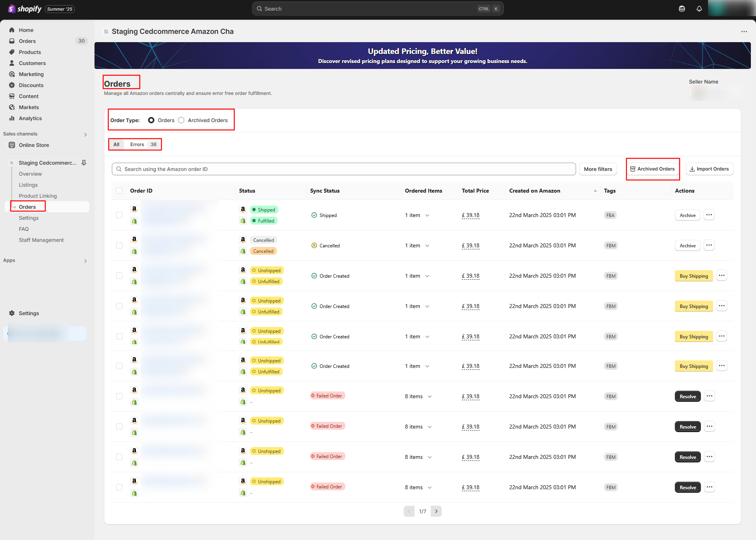This screenshot has height=540, width=756.
Task: Check the first Failed Order row
Action: pyautogui.click(x=119, y=396)
